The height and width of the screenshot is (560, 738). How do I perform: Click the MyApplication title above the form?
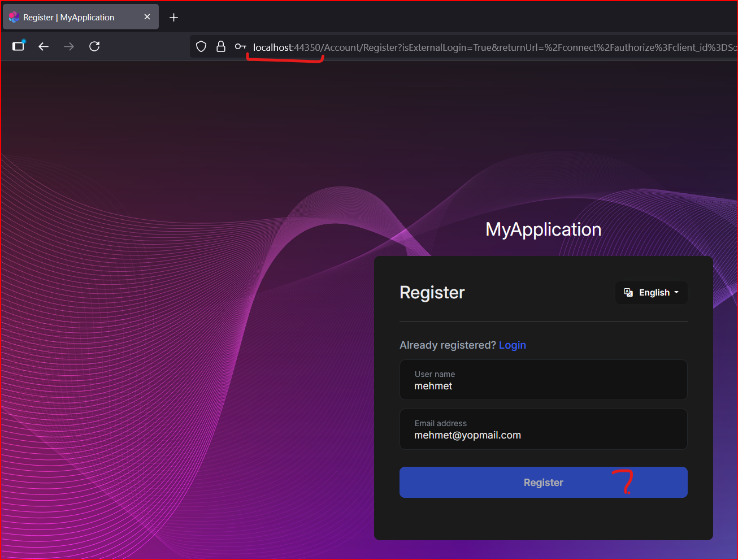[x=543, y=229]
